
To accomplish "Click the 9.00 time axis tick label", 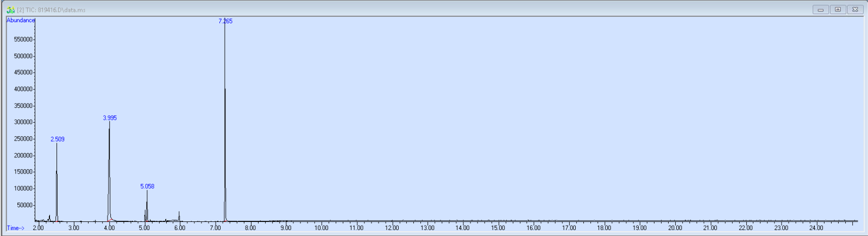I will 286,228.
